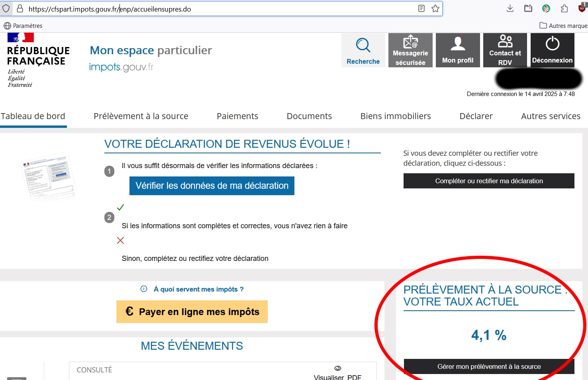588x380 pixels.
Task: Open the uBlock Origin extension
Action: (581, 8)
